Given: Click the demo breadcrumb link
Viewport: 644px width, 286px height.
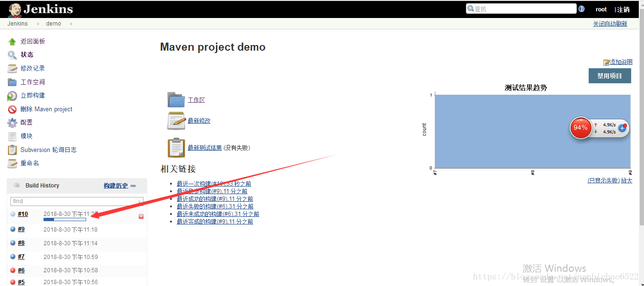Looking at the screenshot, I should pos(54,24).
